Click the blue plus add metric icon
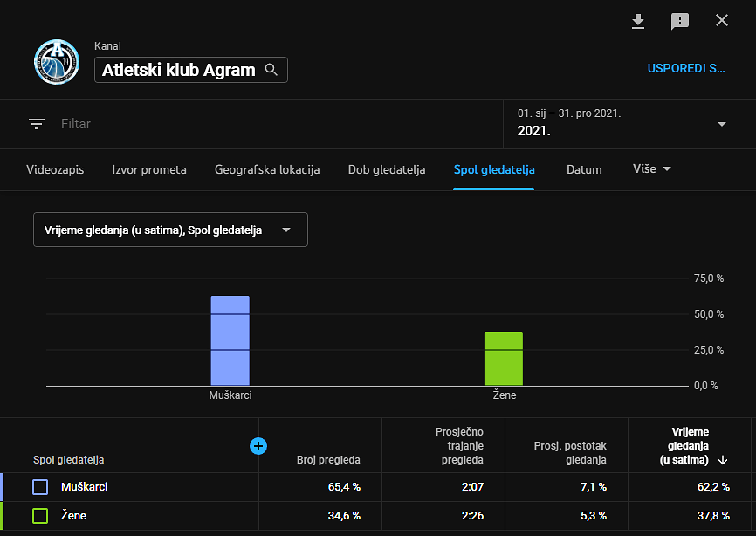 [258, 446]
